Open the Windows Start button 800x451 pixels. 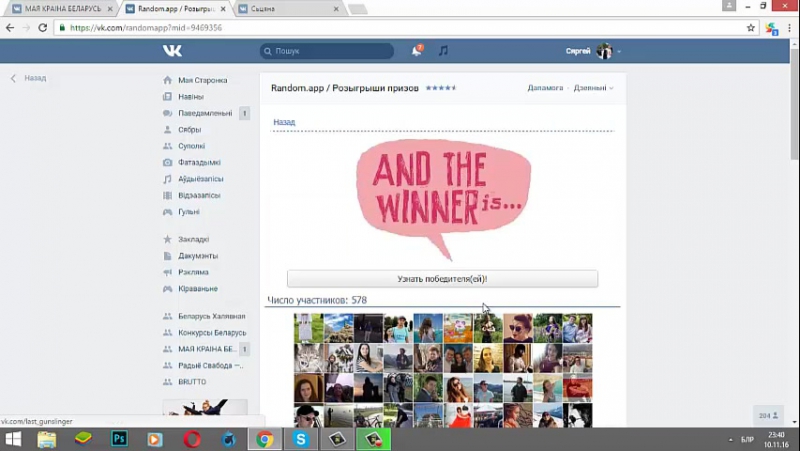point(13,439)
